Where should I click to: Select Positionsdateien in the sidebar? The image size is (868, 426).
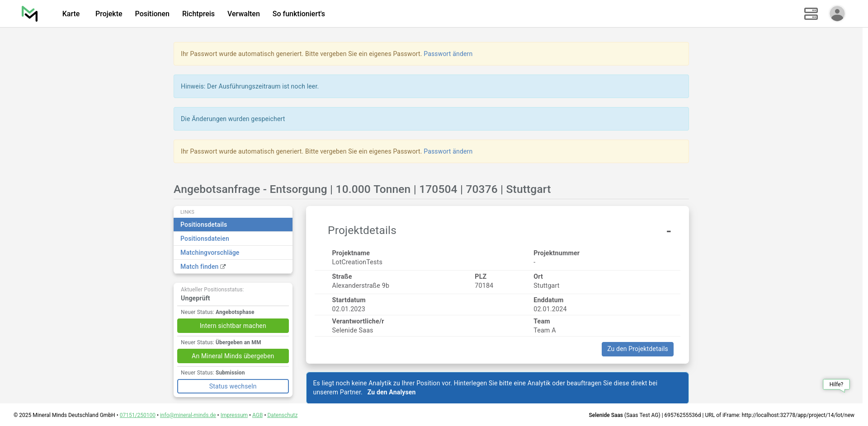tap(204, 239)
